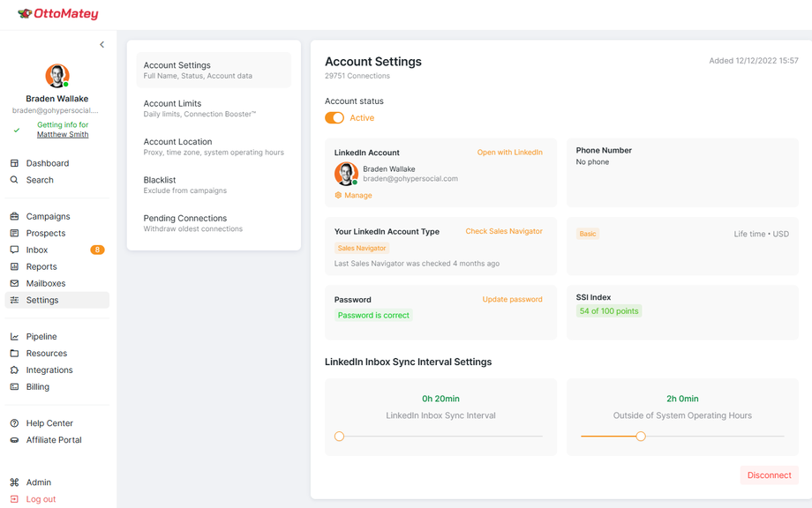Click the OttoMatey logo
Image resolution: width=812 pixels, height=508 pixels.
(57, 14)
